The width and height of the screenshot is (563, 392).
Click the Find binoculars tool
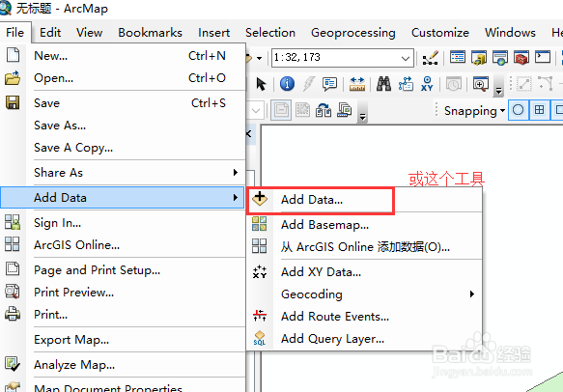tap(383, 84)
